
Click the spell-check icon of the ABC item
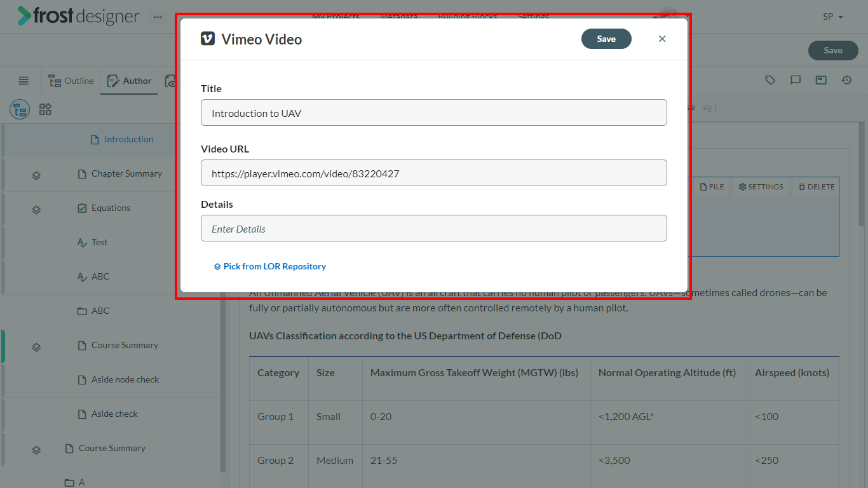pyautogui.click(x=82, y=276)
